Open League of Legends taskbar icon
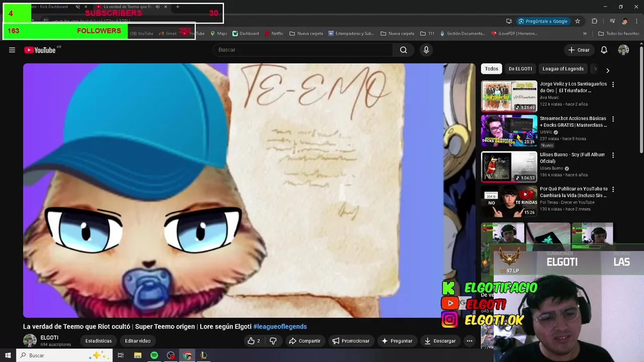The image size is (644, 362). pyautogui.click(x=204, y=355)
